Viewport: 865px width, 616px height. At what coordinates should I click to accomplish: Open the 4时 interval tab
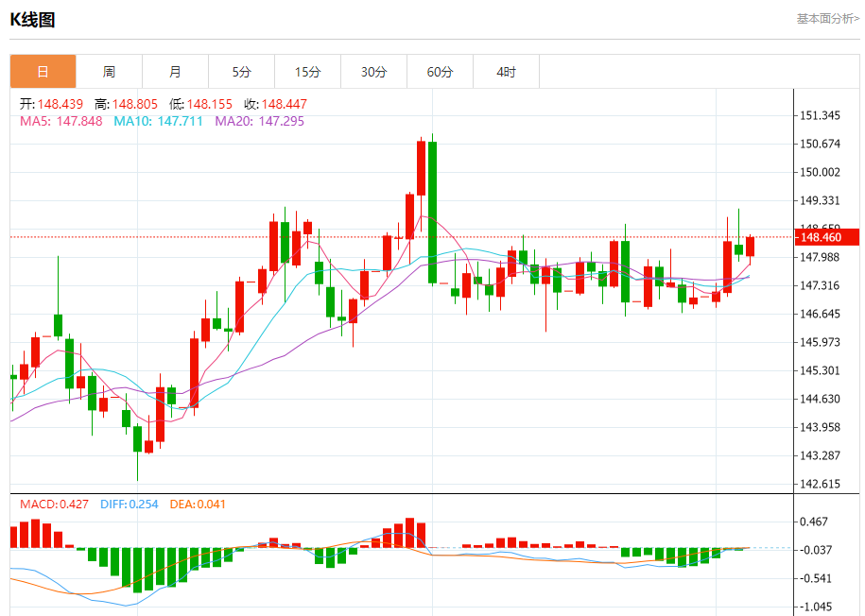click(x=507, y=72)
